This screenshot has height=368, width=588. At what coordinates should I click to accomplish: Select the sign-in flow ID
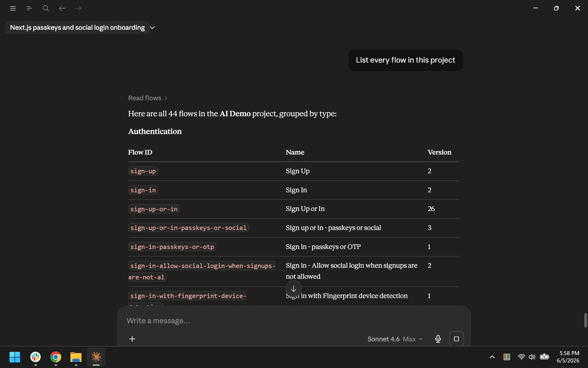pyautogui.click(x=143, y=190)
